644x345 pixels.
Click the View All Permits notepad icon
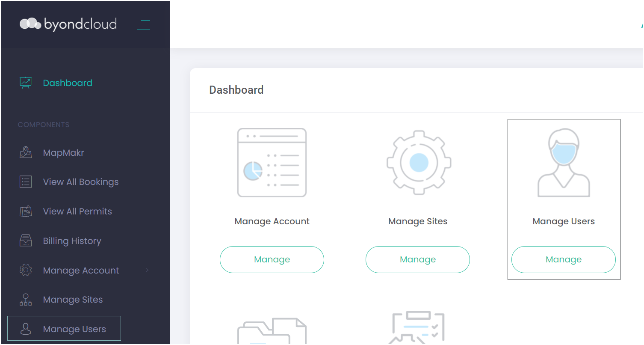pyautogui.click(x=26, y=211)
